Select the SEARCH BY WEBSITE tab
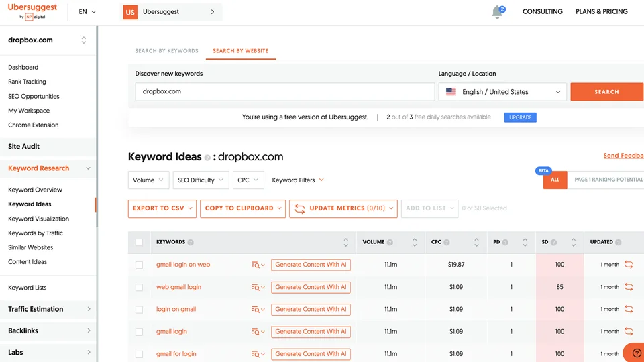 241,51
